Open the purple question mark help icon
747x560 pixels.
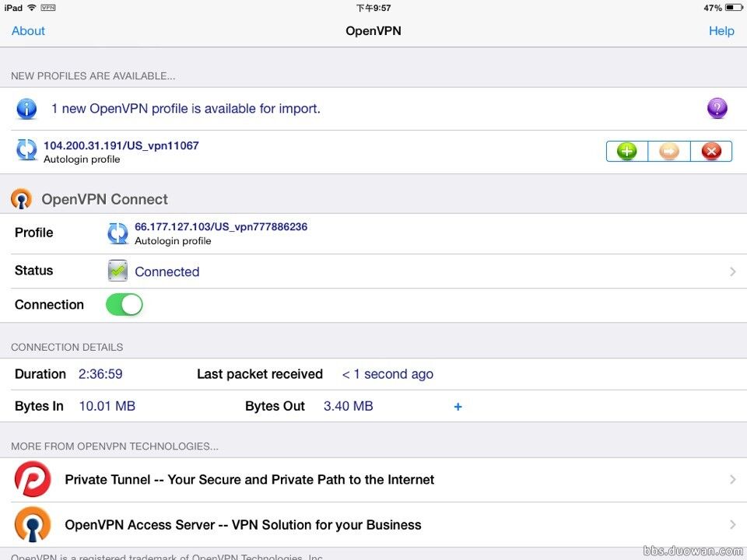point(717,108)
